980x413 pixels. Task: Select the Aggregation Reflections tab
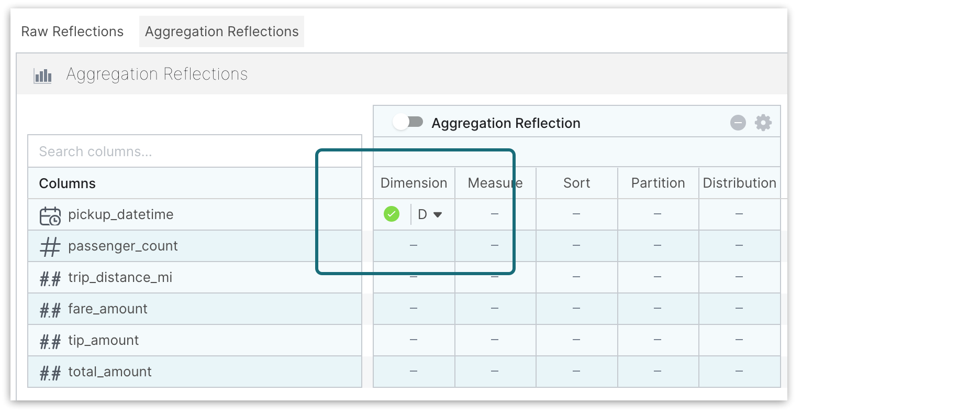point(221,31)
